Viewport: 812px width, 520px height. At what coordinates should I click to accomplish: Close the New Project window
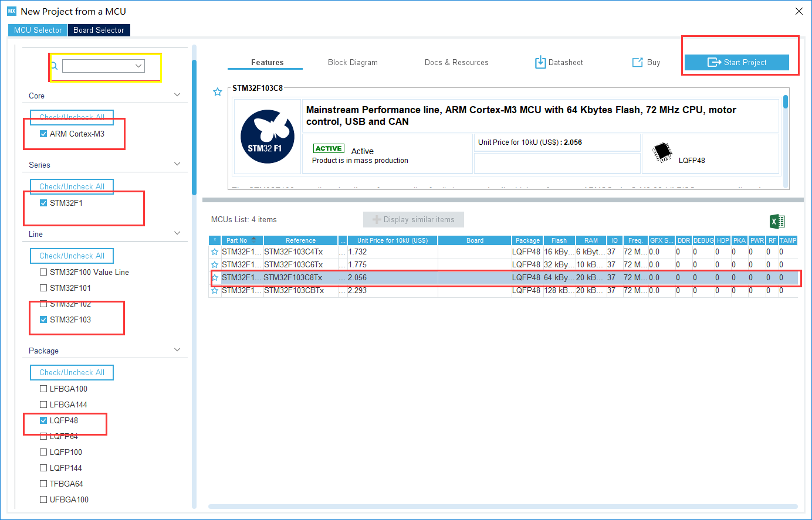(x=799, y=11)
